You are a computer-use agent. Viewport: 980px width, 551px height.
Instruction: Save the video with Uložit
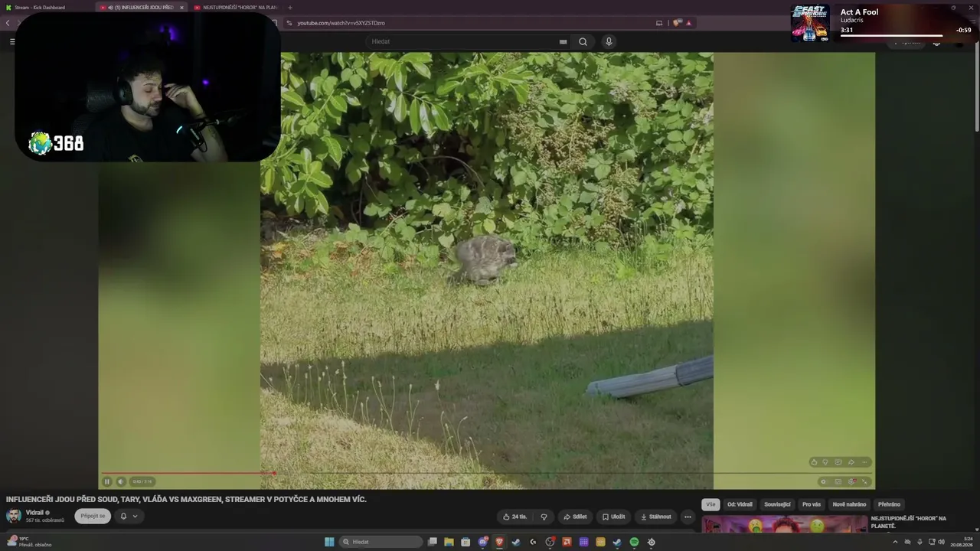coord(613,517)
